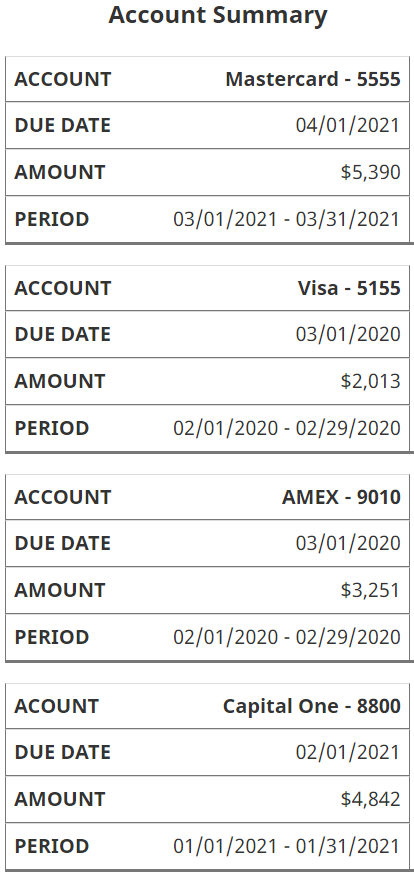Select the AMEX - 9010 account name
Image resolution: width=414 pixels, height=878 pixels.
341,497
